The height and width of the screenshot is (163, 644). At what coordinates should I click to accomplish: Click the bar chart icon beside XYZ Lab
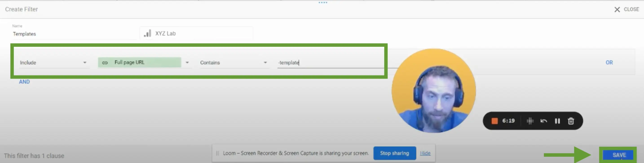pyautogui.click(x=148, y=34)
